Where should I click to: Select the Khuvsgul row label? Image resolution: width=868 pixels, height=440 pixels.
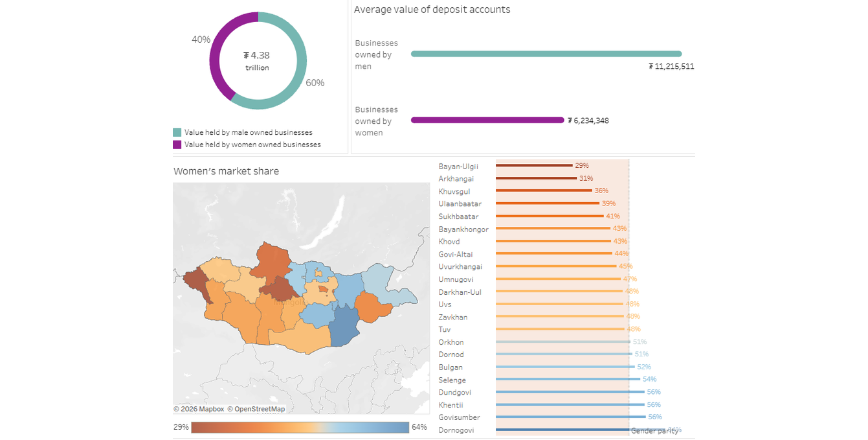pyautogui.click(x=454, y=192)
